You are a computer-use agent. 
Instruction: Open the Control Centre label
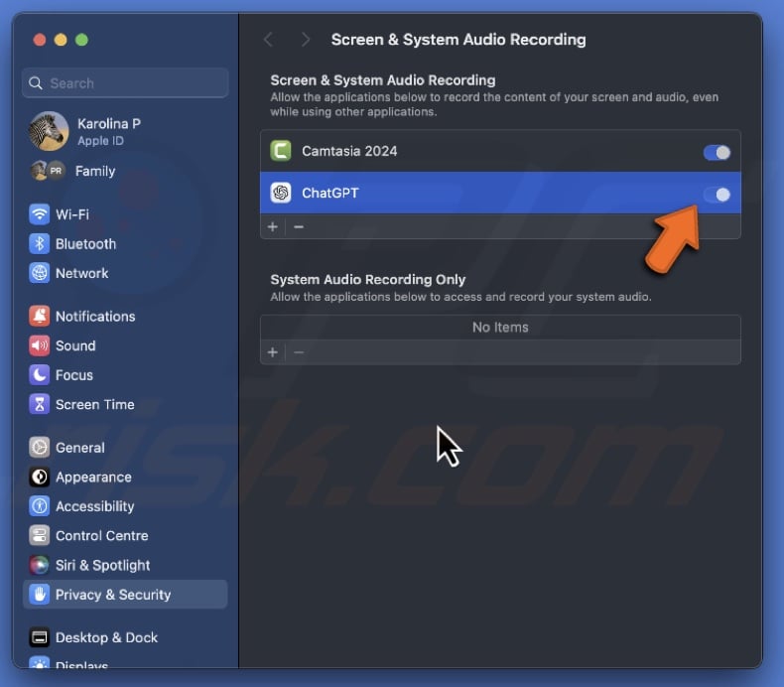point(102,536)
